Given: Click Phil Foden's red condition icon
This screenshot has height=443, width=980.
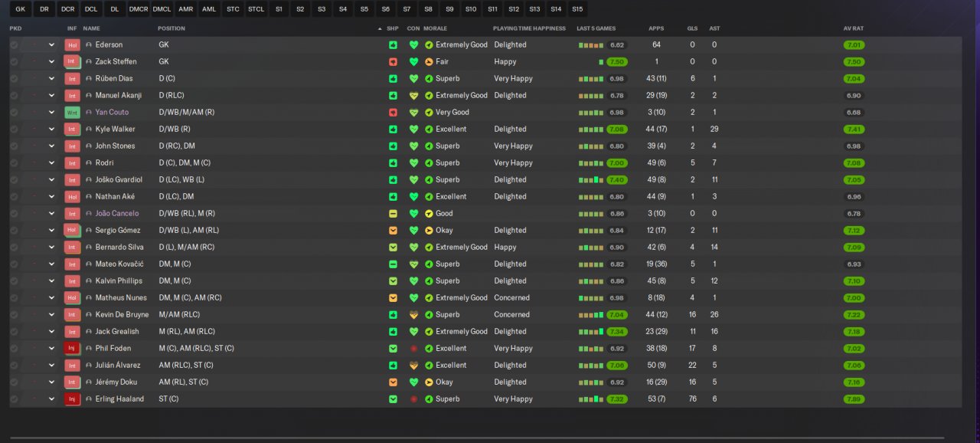Looking at the screenshot, I should coord(413,348).
